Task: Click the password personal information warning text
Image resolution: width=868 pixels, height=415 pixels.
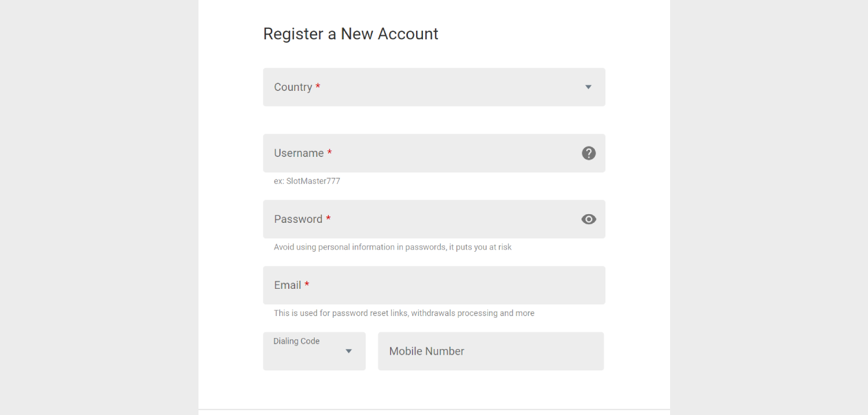Action: (x=393, y=247)
